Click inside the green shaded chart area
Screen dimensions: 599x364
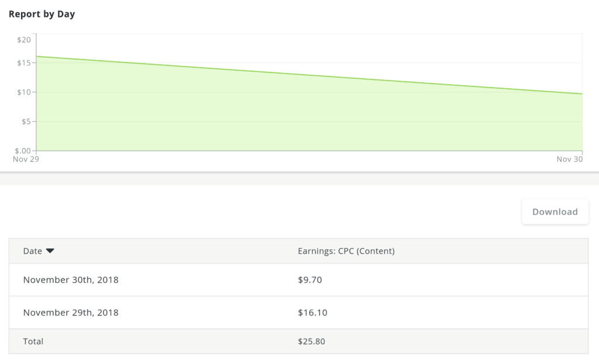click(x=292, y=117)
